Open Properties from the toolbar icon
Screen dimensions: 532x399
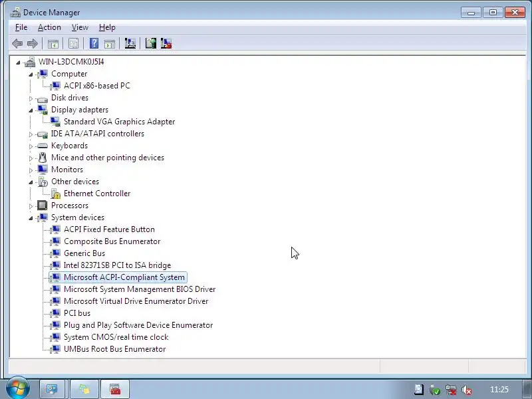(73, 43)
